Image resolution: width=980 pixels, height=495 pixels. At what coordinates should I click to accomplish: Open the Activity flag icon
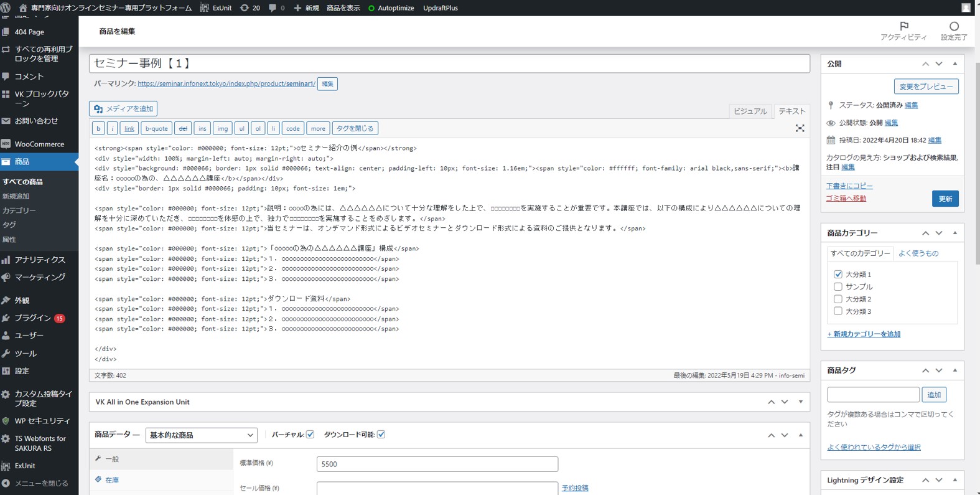point(903,26)
